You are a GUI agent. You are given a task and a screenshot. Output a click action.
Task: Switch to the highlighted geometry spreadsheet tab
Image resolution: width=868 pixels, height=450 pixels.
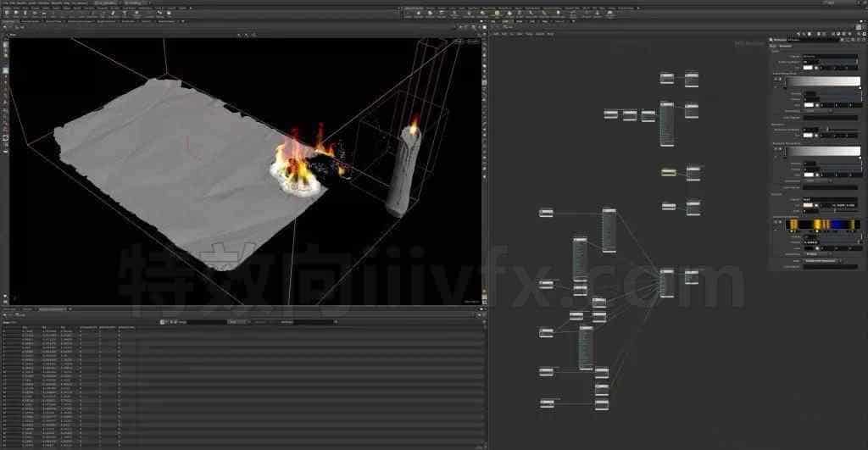[51, 308]
